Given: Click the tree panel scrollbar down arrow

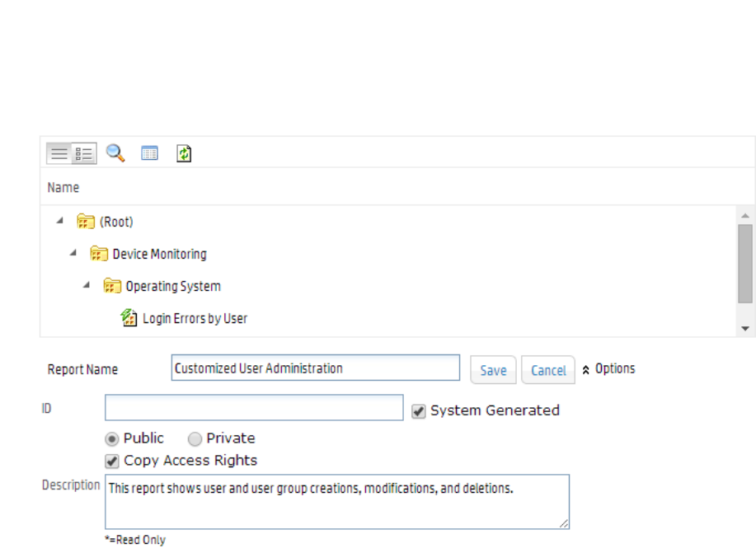Looking at the screenshot, I should (745, 329).
